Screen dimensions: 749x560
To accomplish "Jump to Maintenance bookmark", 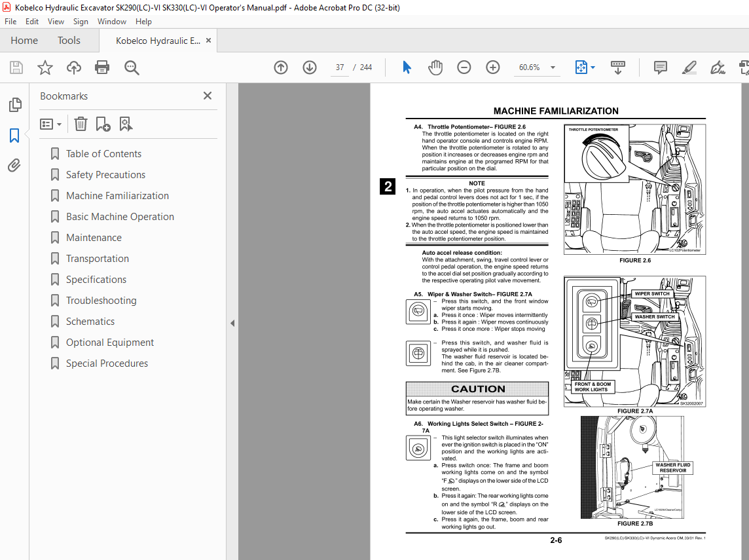I will point(94,238).
